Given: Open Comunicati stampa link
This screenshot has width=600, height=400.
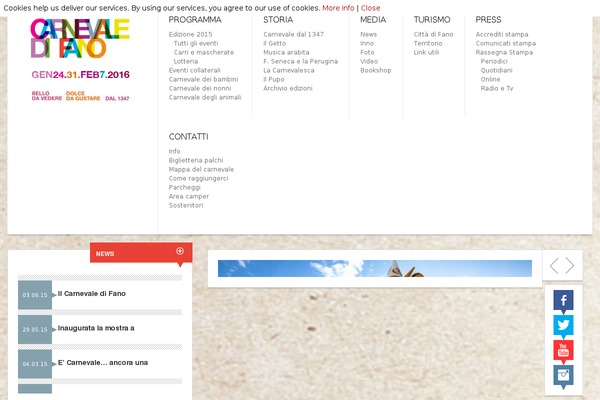Looking at the screenshot, I should [505, 43].
